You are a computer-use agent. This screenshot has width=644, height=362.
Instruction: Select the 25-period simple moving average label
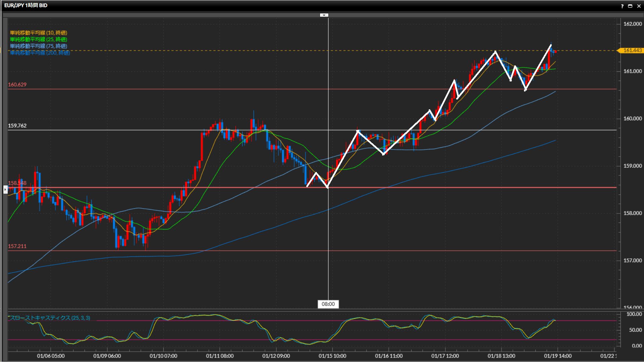(39, 39)
